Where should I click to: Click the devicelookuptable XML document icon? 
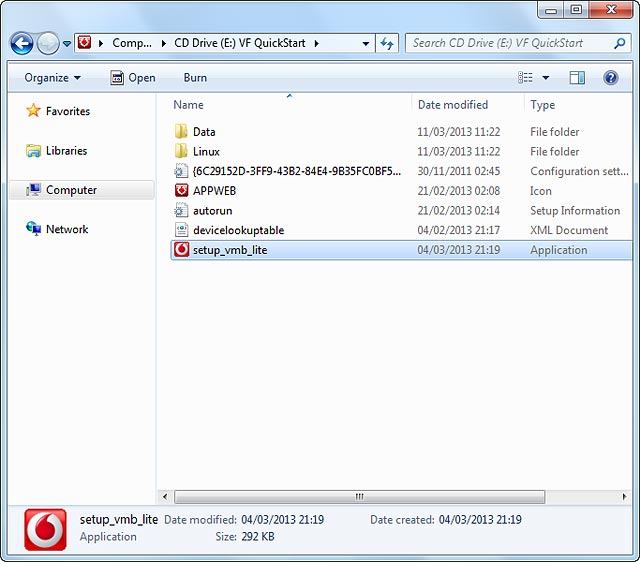pos(181,230)
